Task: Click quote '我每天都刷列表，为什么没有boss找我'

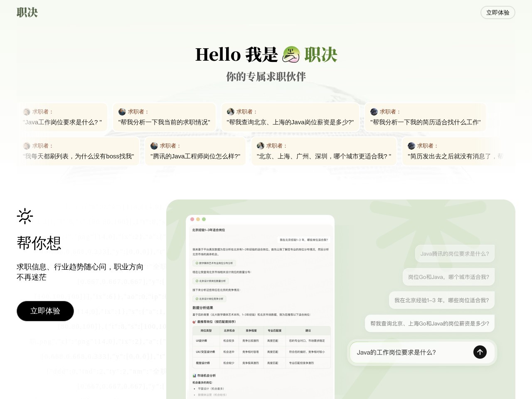Action: point(79,156)
